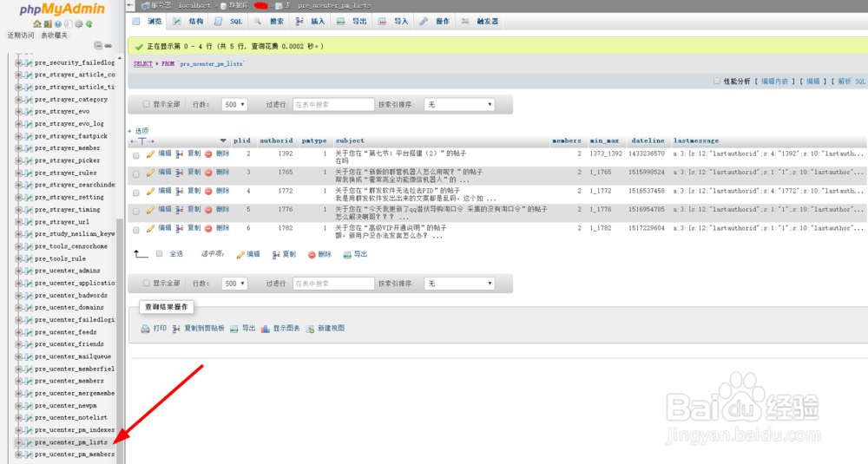Tick checkbox for row with plid 5
The image size is (868, 464).
136,212
